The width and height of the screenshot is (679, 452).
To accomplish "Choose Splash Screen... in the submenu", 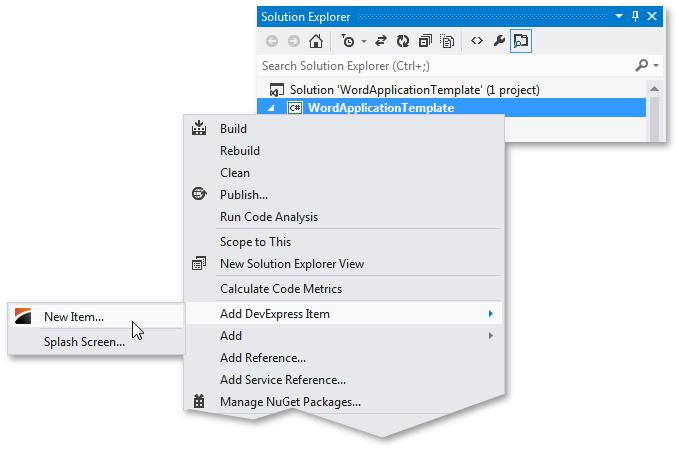I will (x=84, y=341).
